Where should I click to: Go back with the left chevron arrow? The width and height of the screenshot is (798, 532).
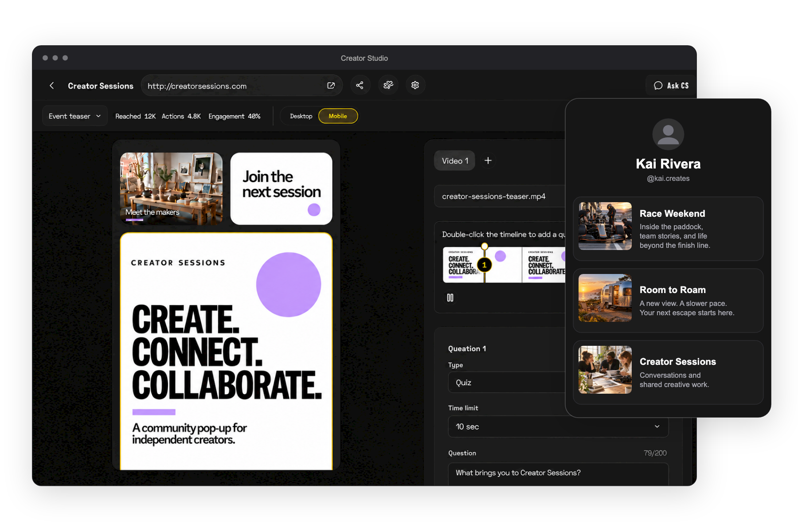tap(52, 86)
